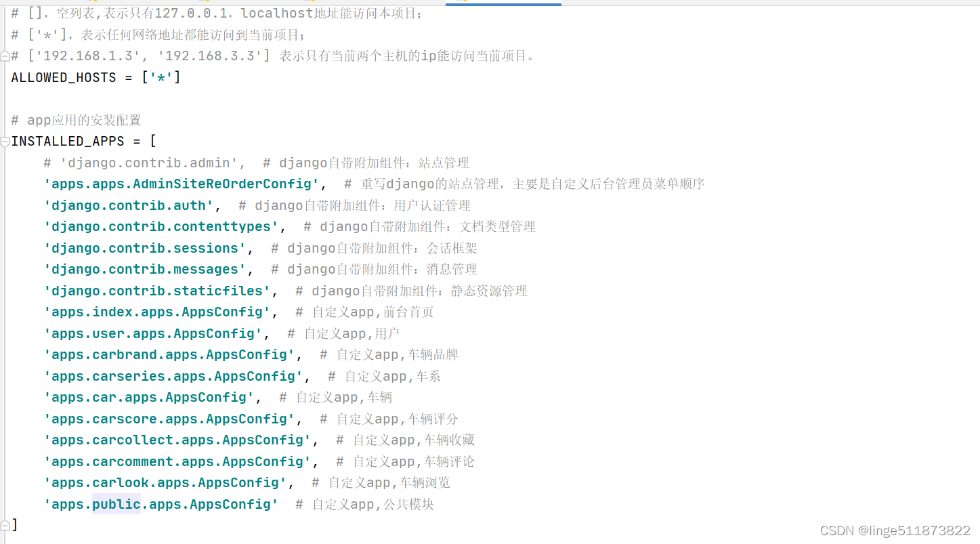Screen dimensions: 980x544
Task: Click the comment 'django自带附加组件：静态资源管理'
Action: click(x=419, y=291)
